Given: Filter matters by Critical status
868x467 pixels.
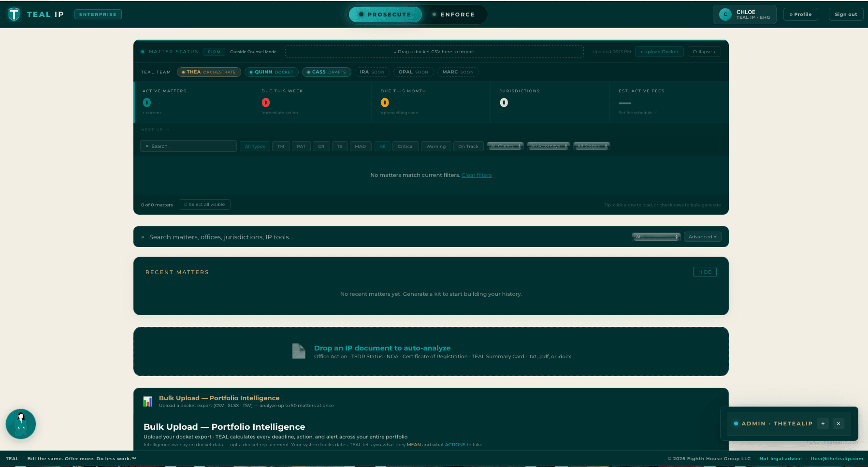Looking at the screenshot, I should pos(405,146).
